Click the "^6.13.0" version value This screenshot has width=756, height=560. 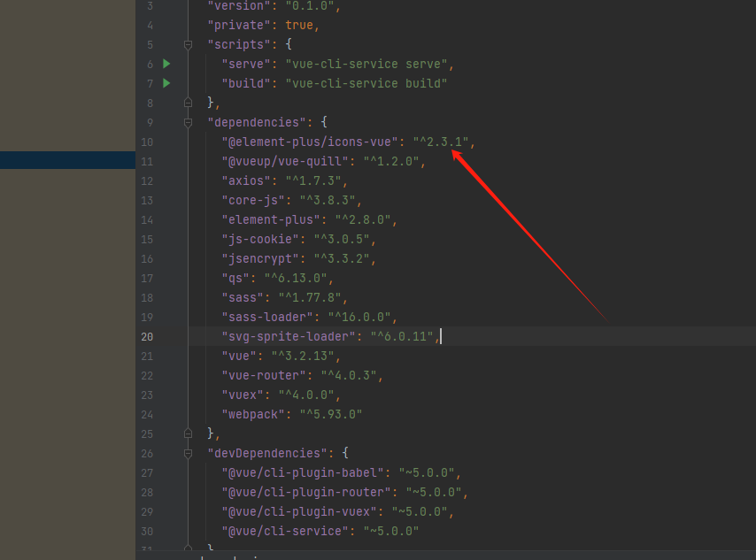pos(296,279)
